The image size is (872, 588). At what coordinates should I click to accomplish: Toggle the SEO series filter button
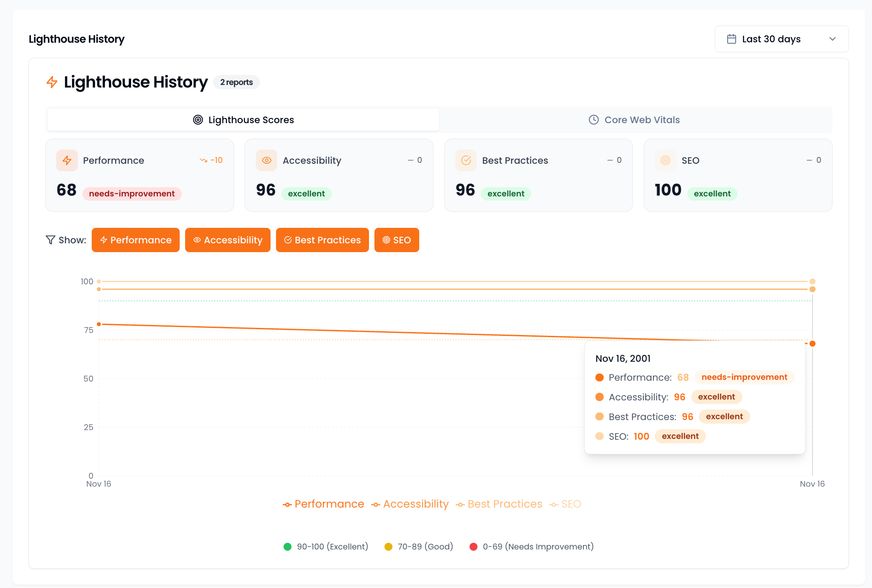pos(397,240)
